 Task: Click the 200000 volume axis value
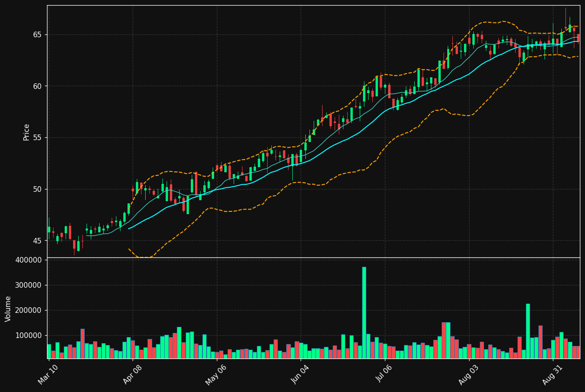pyautogui.click(x=29, y=311)
